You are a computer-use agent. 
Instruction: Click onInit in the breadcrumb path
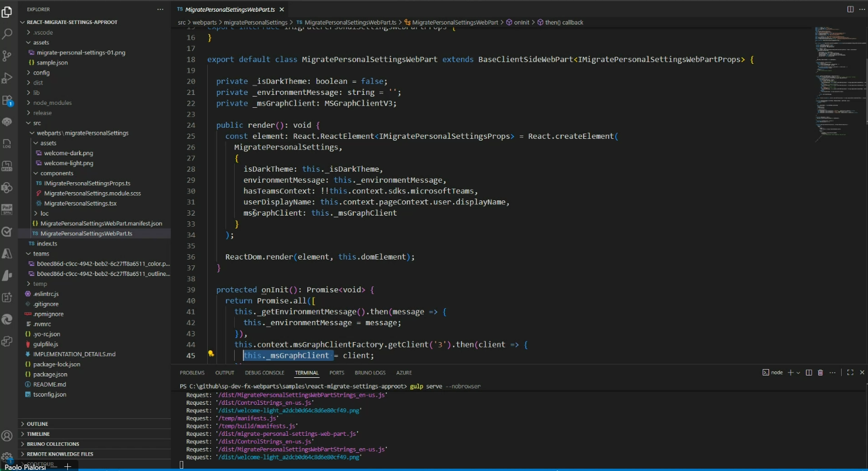point(522,22)
